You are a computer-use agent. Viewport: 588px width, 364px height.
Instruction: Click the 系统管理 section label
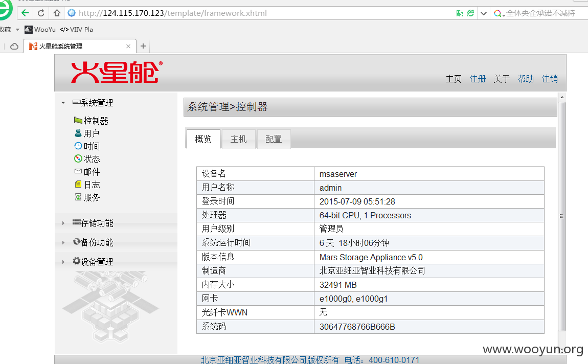(97, 103)
